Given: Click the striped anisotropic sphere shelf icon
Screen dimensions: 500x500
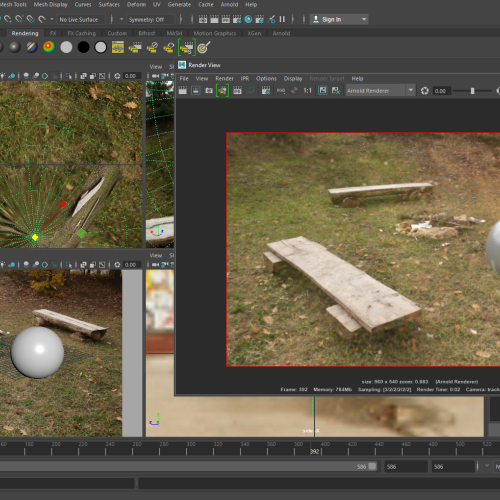Looking at the screenshot, I should click(x=32, y=47).
